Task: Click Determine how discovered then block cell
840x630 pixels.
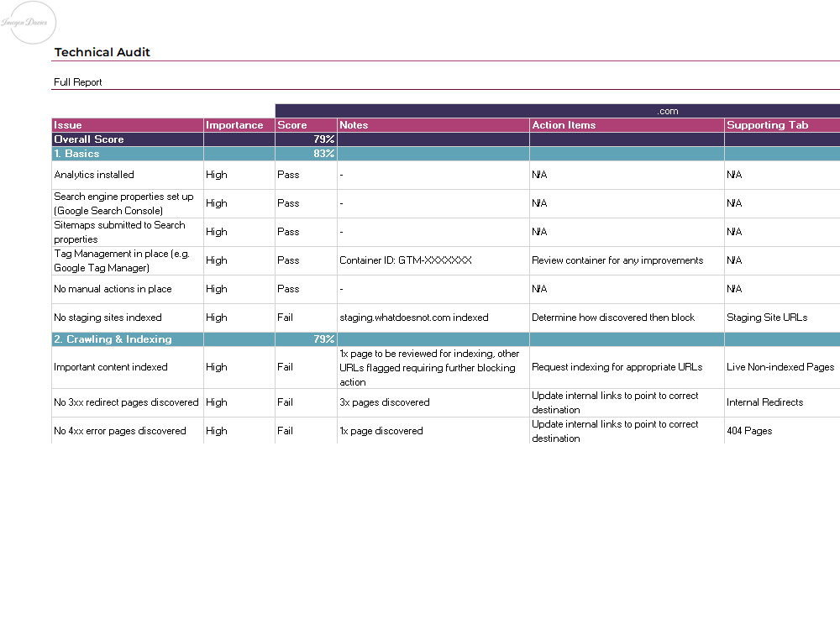Action: (627, 318)
